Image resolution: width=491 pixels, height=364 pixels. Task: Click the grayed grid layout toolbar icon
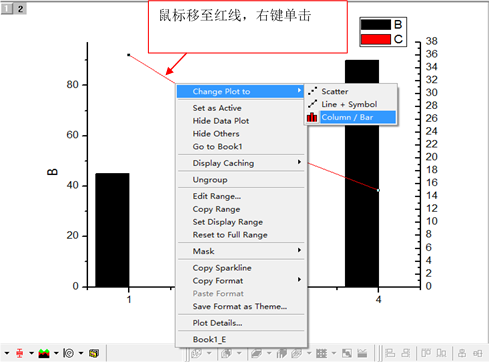[321, 353]
